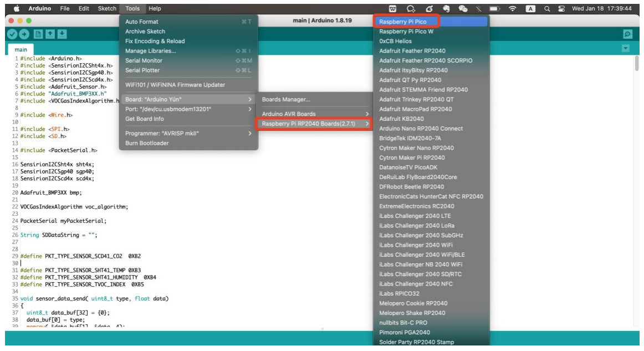Click the Save sketch down-arrow icon
The image size is (644, 351).
[62, 34]
